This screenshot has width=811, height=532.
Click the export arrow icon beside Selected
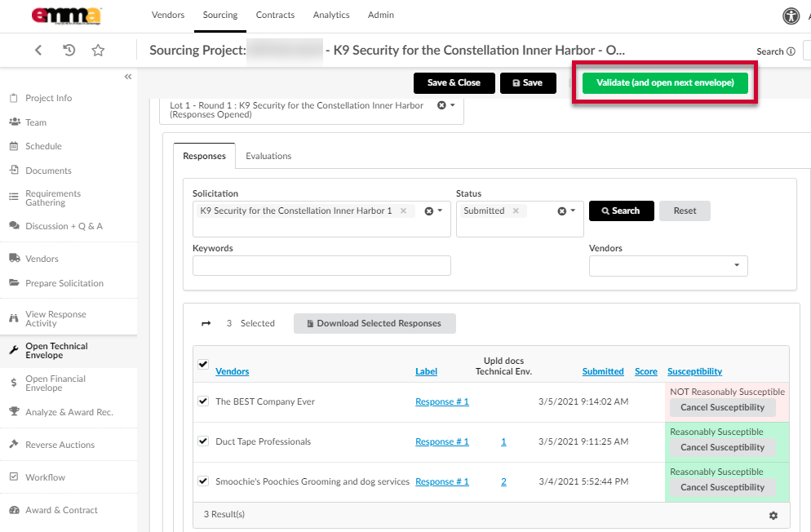pyautogui.click(x=206, y=323)
